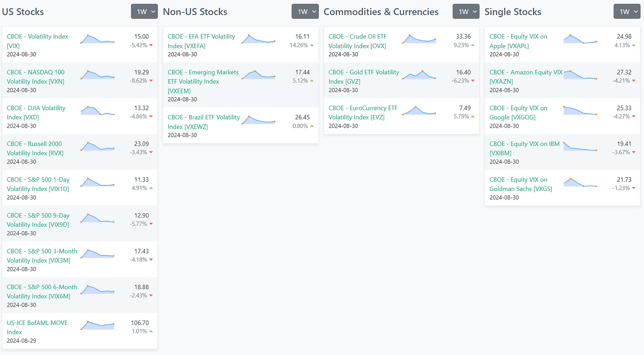644x355 pixels.
Task: Click the VXEEM sparkline chart
Action: (x=259, y=75)
